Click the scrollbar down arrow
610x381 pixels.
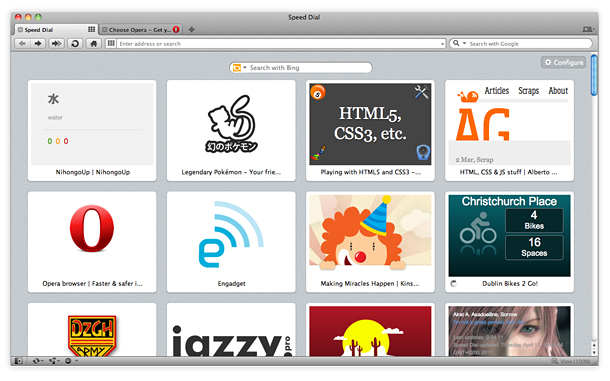click(x=594, y=352)
